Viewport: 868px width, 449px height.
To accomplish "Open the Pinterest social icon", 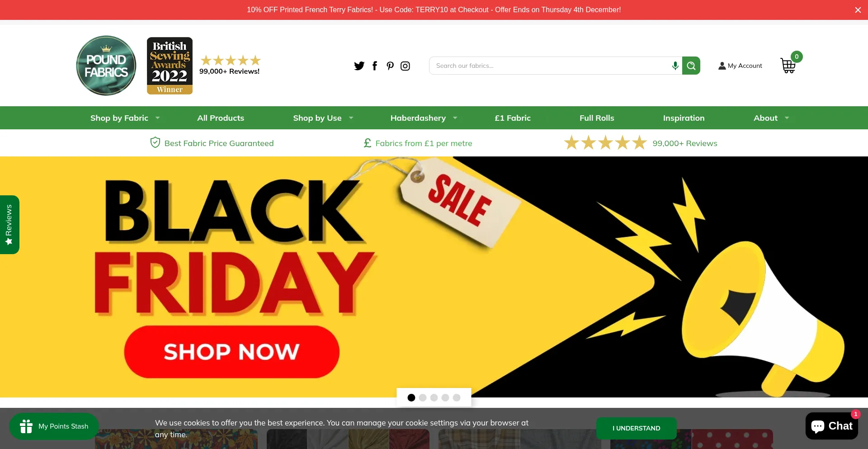I will 390,66.
